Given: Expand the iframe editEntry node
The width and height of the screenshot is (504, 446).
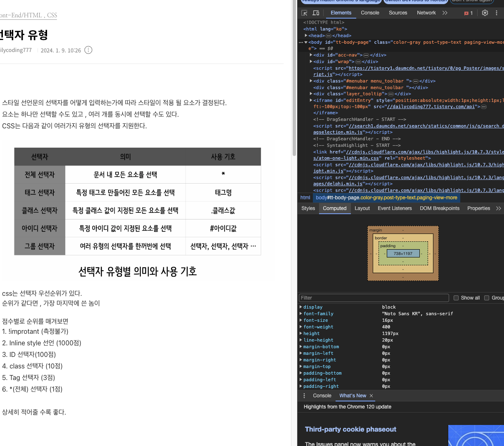Looking at the screenshot, I should [x=311, y=100].
